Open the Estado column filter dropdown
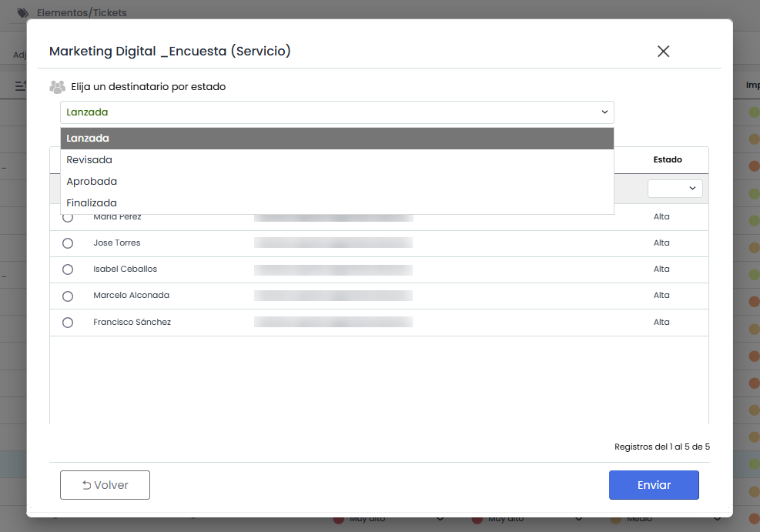 click(675, 189)
